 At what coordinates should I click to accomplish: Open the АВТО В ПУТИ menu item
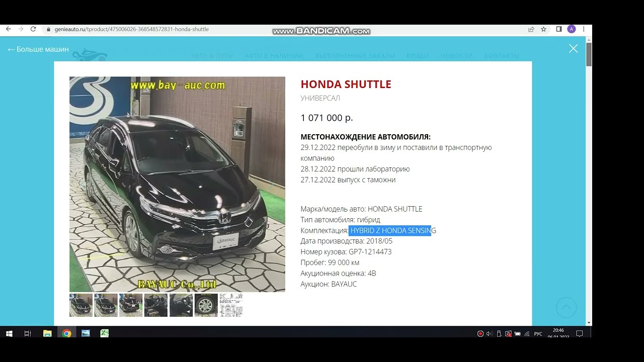[x=212, y=56]
